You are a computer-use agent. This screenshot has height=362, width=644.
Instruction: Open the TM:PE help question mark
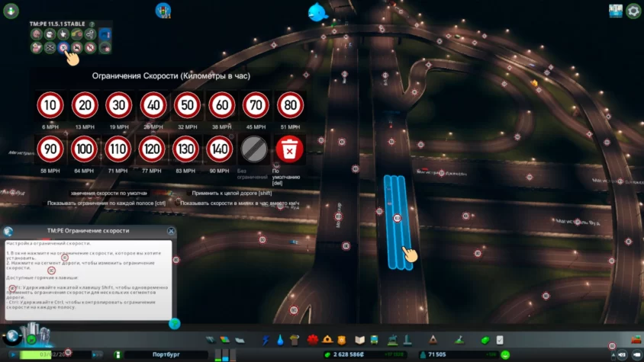[92, 24]
